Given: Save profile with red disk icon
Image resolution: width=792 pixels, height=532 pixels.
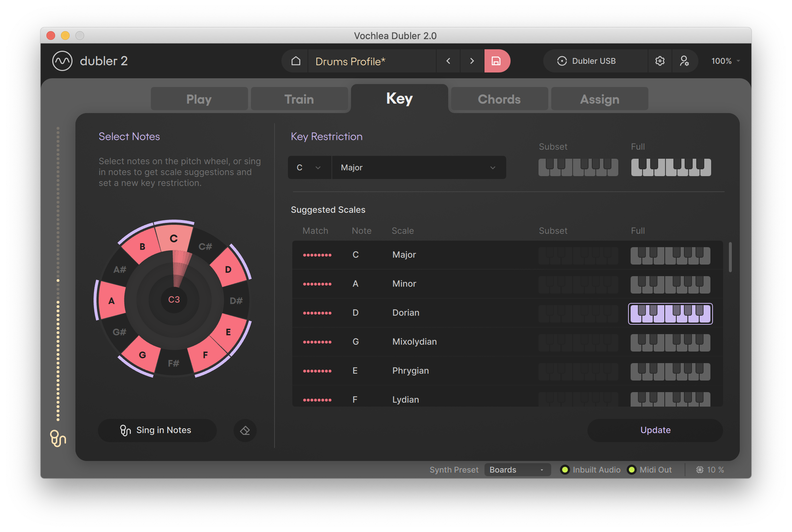Looking at the screenshot, I should 496,61.
